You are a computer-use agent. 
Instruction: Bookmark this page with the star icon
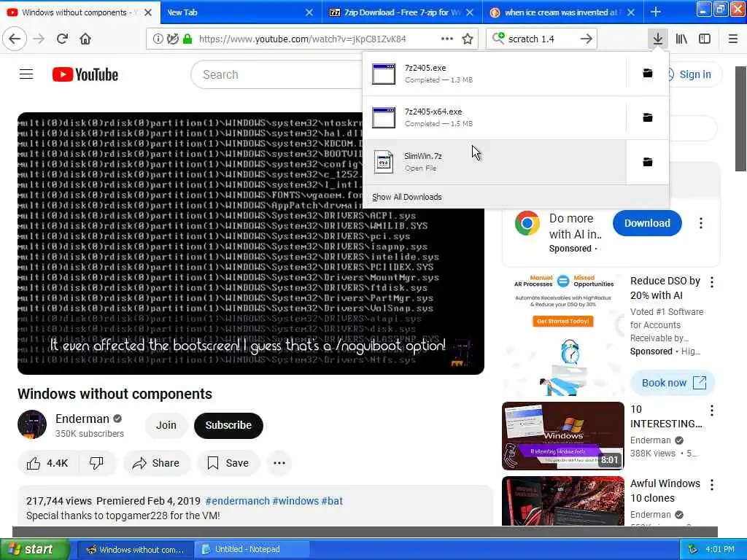coord(468,39)
